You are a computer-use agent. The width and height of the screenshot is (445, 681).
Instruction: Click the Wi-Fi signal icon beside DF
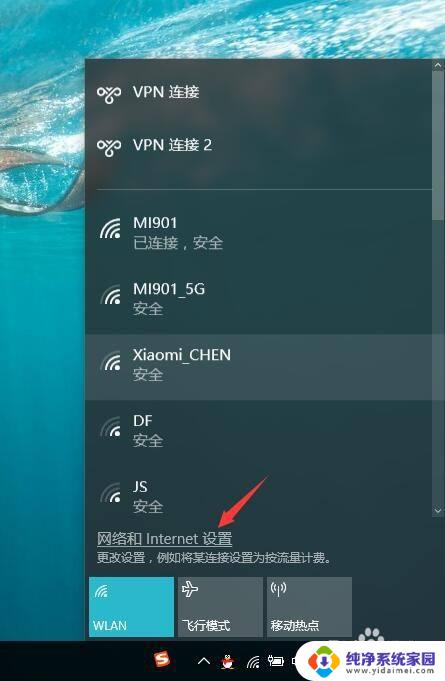pos(110,427)
